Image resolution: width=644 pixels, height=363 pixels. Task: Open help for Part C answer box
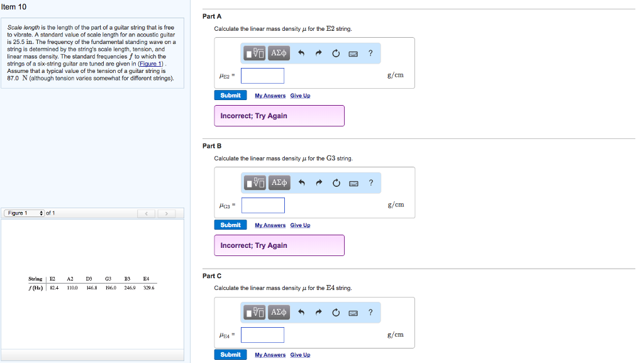click(x=370, y=313)
